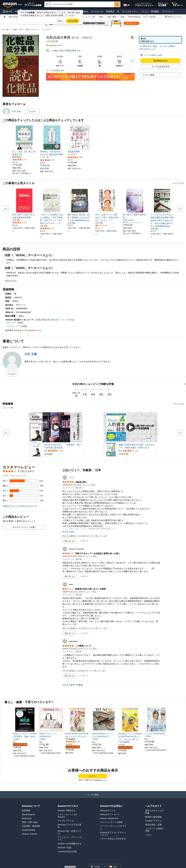Open the shopping cart (カート)
The width and height of the screenshot is (186, 868).
[x=178, y=4]
